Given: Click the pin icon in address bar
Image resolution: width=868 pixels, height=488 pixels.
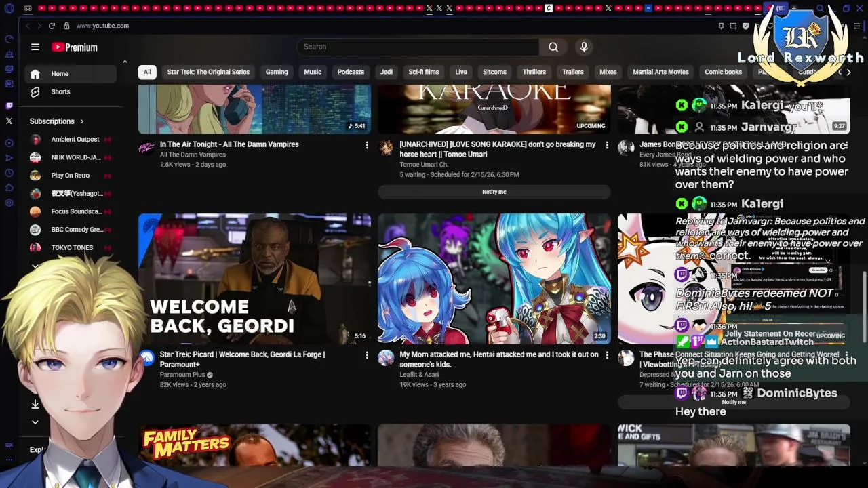Looking at the screenshot, I should [x=721, y=26].
